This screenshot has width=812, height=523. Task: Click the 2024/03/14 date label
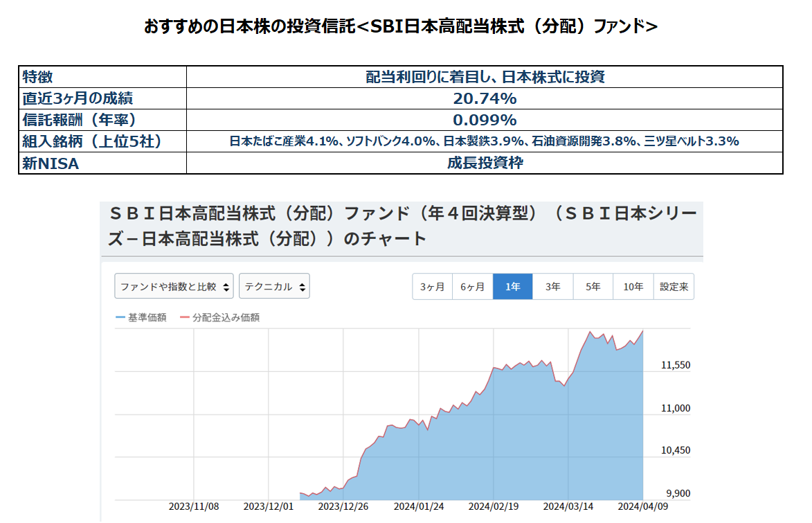[x=568, y=506]
